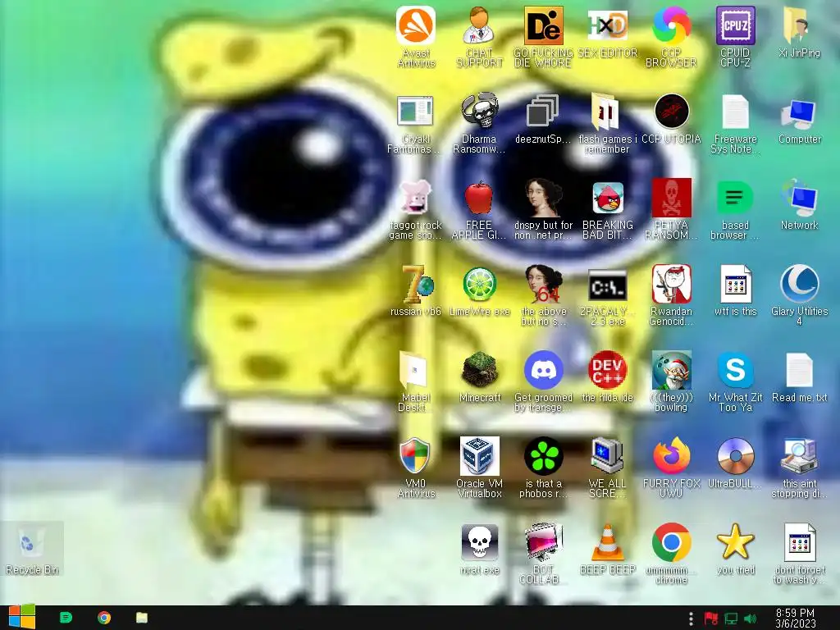Click the volume speaker tray icon

point(750,619)
